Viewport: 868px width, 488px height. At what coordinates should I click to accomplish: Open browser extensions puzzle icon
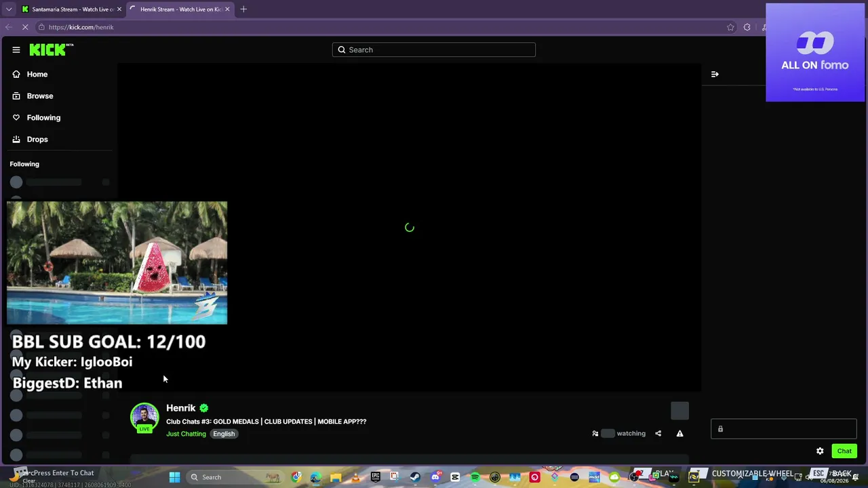pos(747,27)
